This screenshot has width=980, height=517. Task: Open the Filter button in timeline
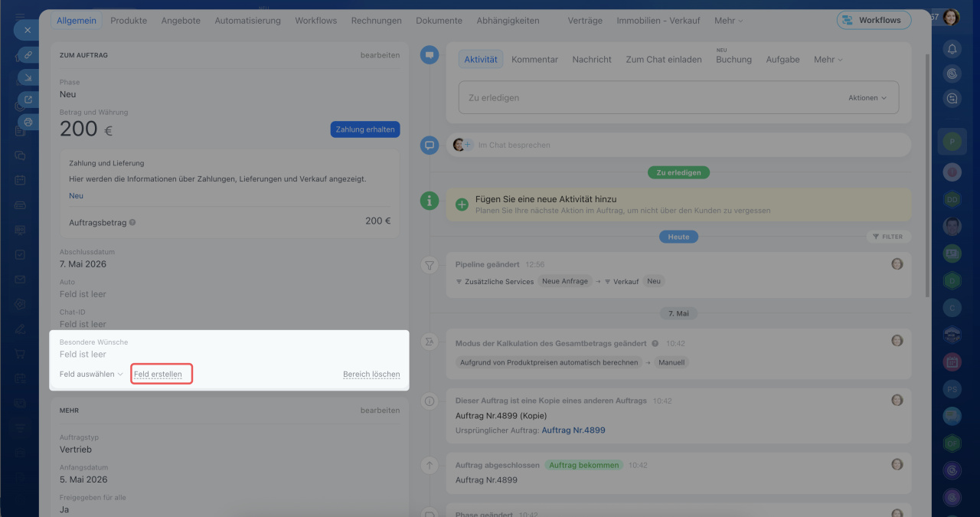[x=888, y=237]
